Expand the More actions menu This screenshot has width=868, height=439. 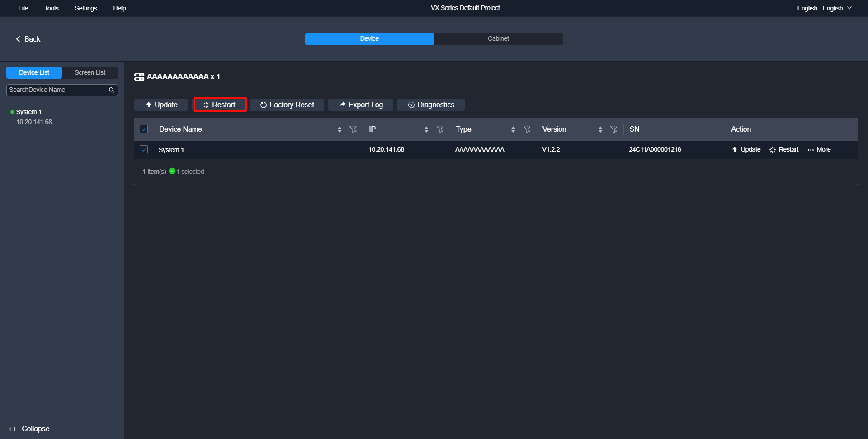tap(819, 149)
